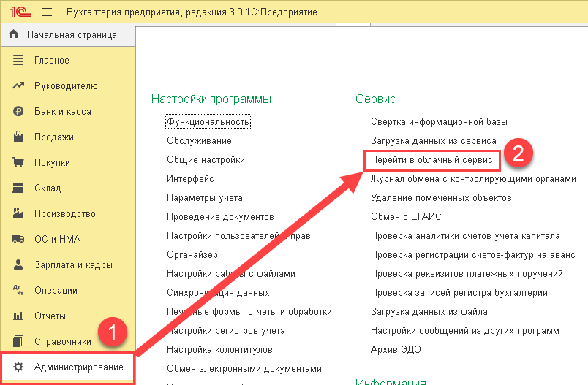
Task: Click the Зарплата и кадры person icon
Action: (x=18, y=264)
